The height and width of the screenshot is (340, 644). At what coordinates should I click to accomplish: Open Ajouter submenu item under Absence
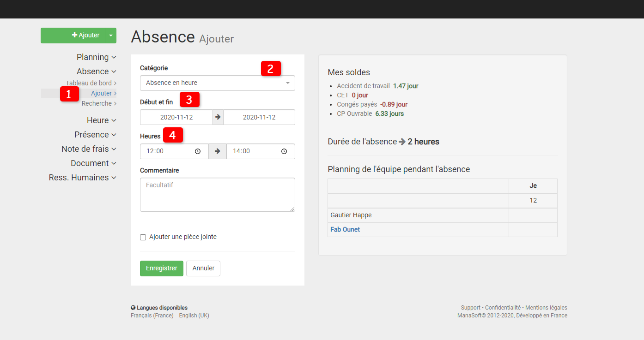pos(103,93)
